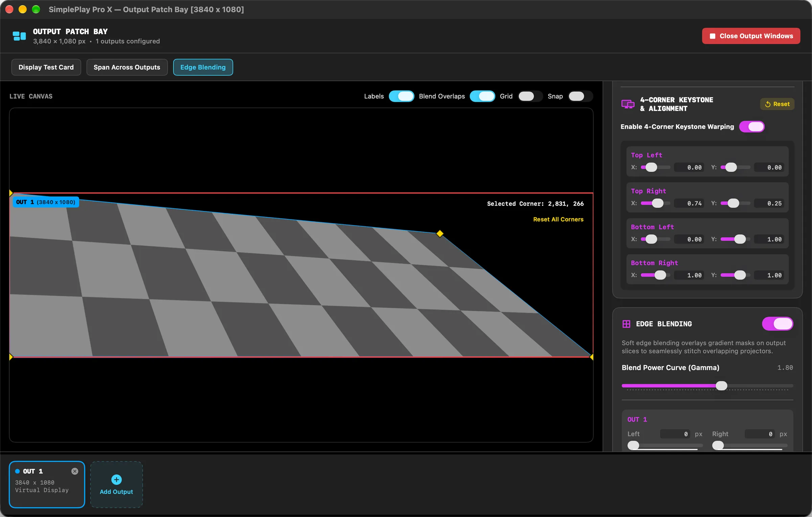812x517 pixels.
Task: Click the Top Left X slider
Action: [x=655, y=167]
